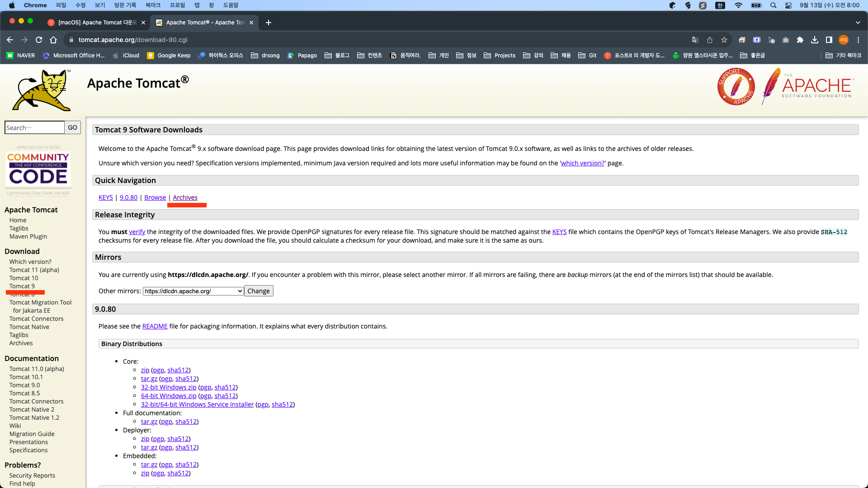Open the README link
868x488 pixels.
(155, 326)
